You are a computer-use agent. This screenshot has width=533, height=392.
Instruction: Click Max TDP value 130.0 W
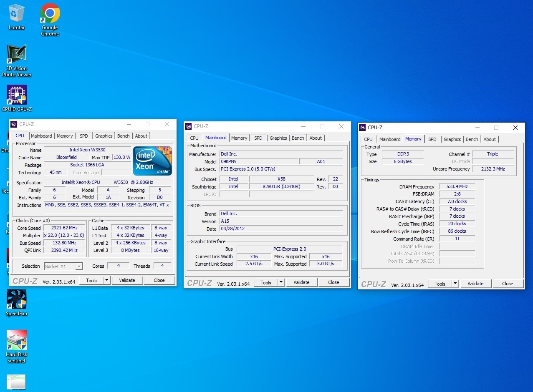point(122,158)
